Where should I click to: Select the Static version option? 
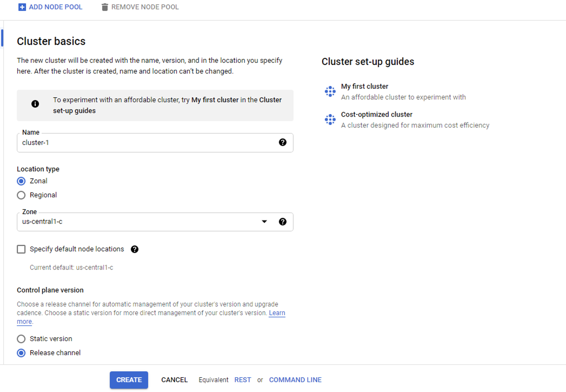[x=21, y=339]
